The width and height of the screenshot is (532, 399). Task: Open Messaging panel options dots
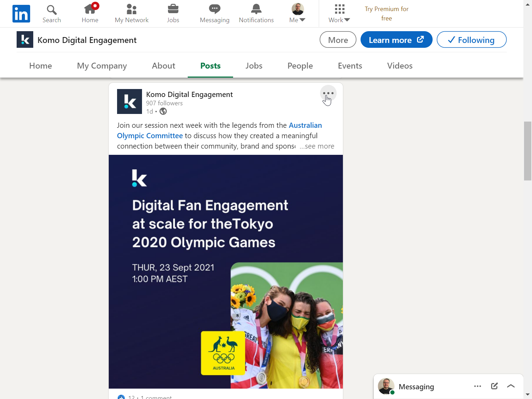coord(477,386)
